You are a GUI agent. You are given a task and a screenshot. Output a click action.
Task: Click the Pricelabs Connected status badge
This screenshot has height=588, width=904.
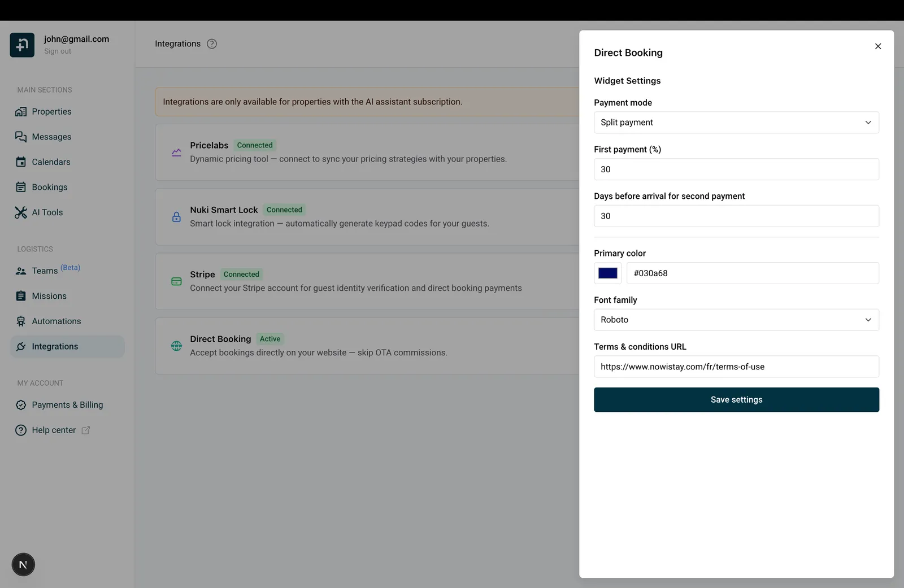[x=255, y=145]
